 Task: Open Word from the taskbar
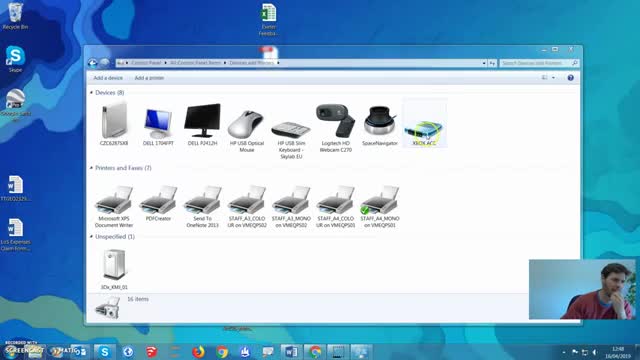291,351
